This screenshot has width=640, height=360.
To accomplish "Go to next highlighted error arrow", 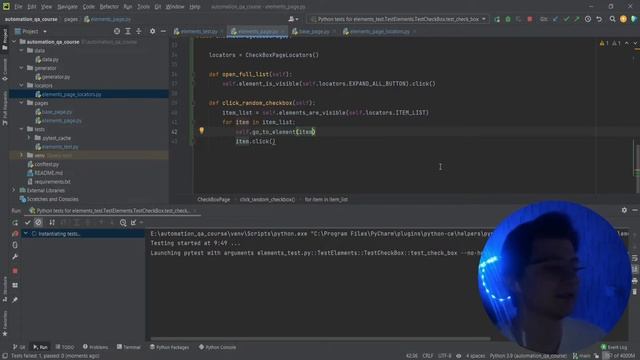I will tap(635, 43).
